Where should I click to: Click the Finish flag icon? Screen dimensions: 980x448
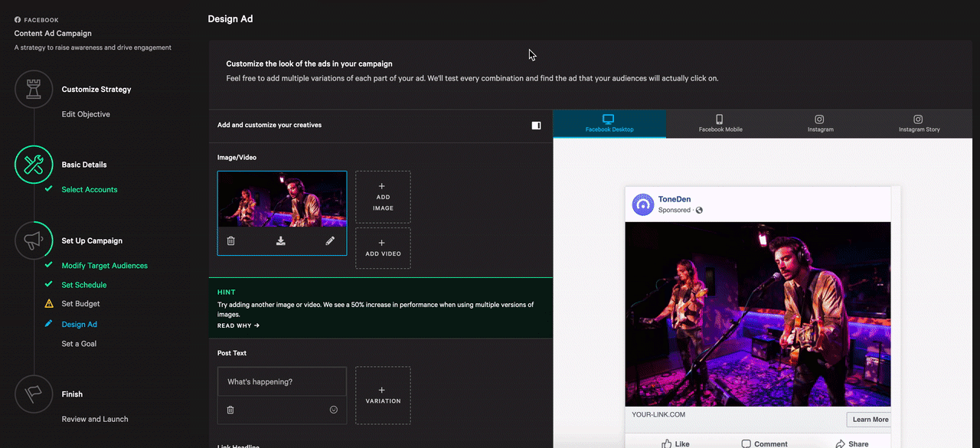click(x=34, y=394)
